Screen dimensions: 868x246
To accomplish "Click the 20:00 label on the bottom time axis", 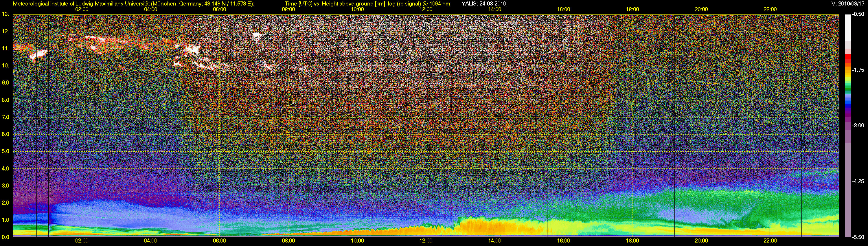I will click(x=701, y=241).
